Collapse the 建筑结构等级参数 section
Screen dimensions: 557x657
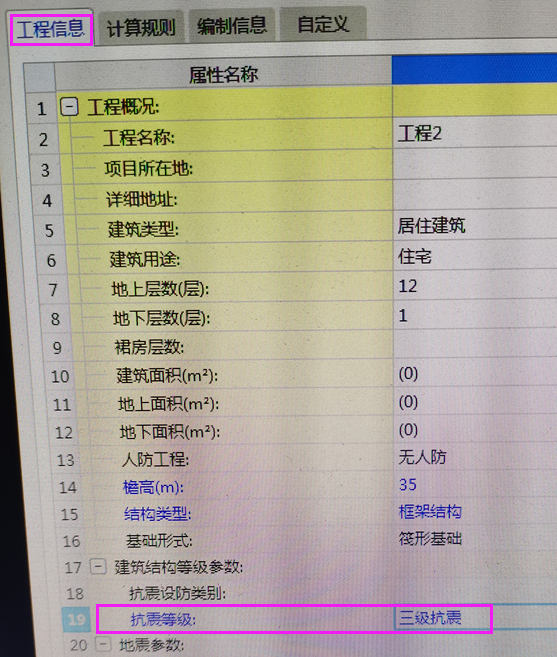point(98,567)
